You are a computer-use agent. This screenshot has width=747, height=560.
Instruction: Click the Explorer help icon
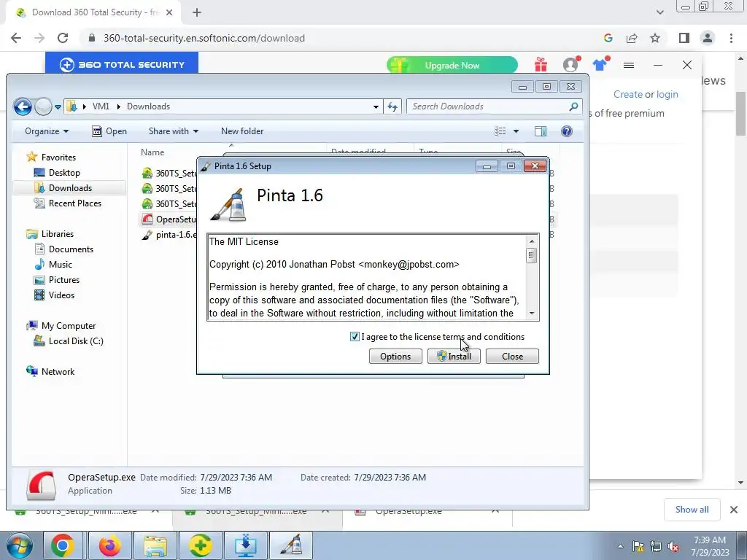(566, 131)
